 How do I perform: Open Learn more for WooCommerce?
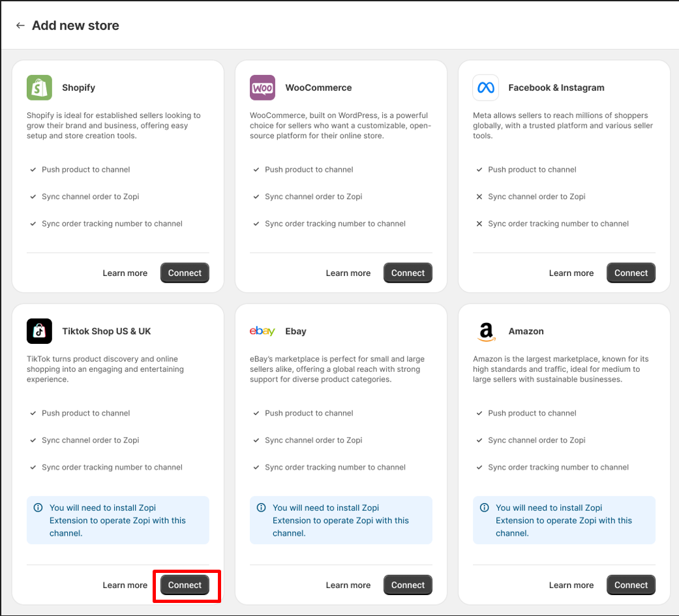pos(348,273)
